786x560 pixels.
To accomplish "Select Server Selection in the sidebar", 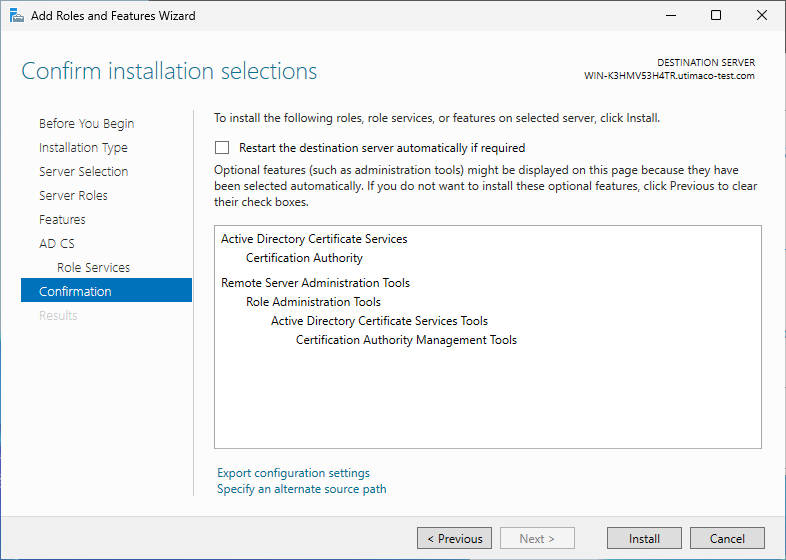I will (x=83, y=171).
